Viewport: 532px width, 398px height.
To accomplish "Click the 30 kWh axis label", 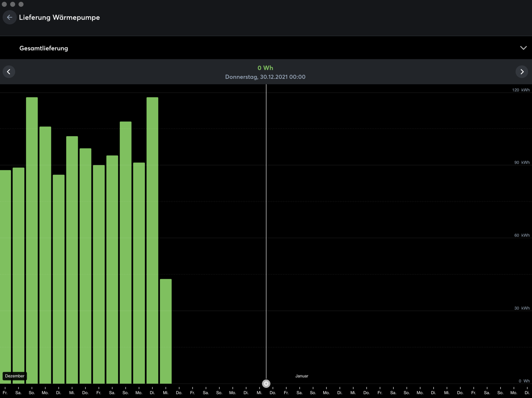I will pyautogui.click(x=522, y=308).
